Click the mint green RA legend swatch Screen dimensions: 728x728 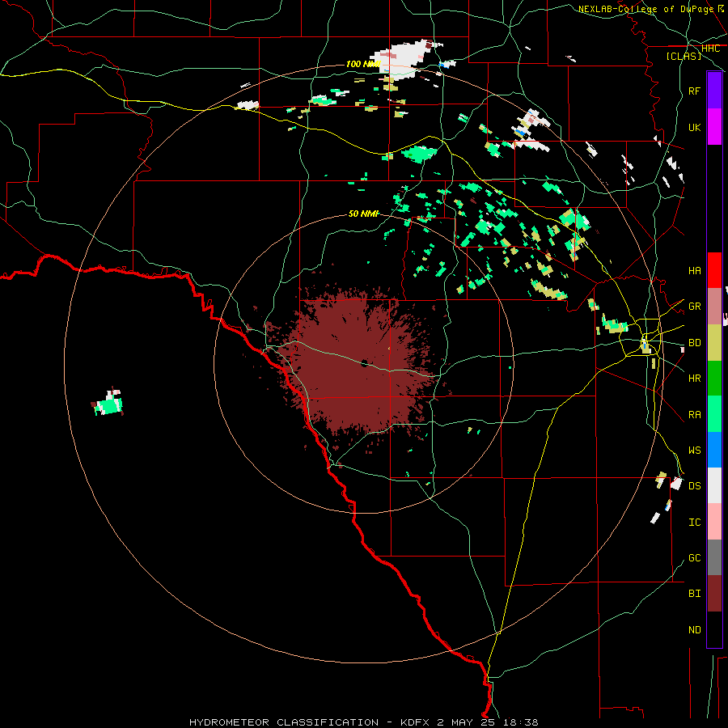click(714, 414)
